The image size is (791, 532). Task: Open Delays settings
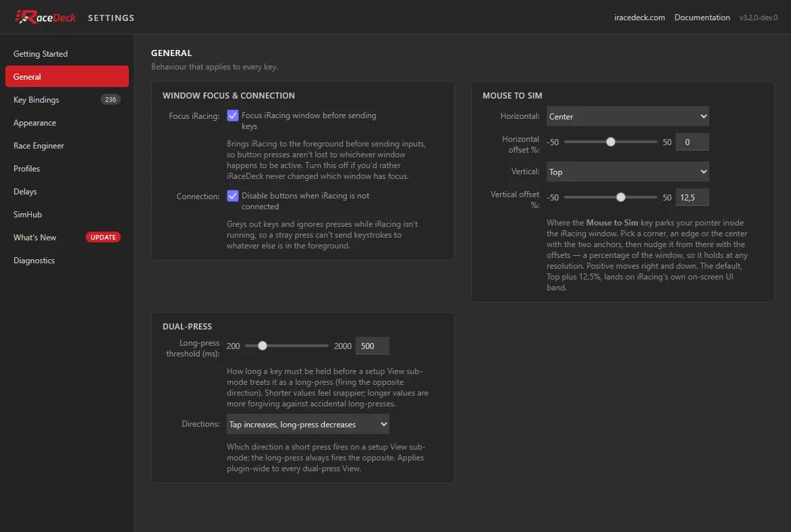click(x=67, y=191)
